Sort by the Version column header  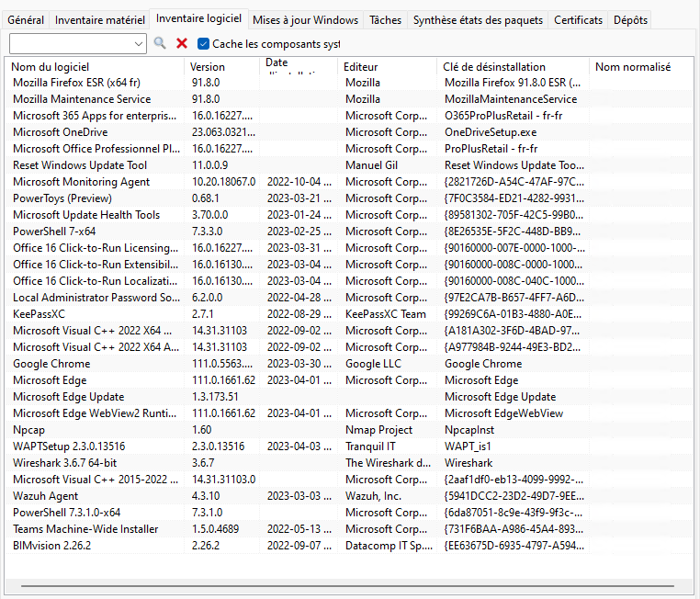click(x=222, y=66)
